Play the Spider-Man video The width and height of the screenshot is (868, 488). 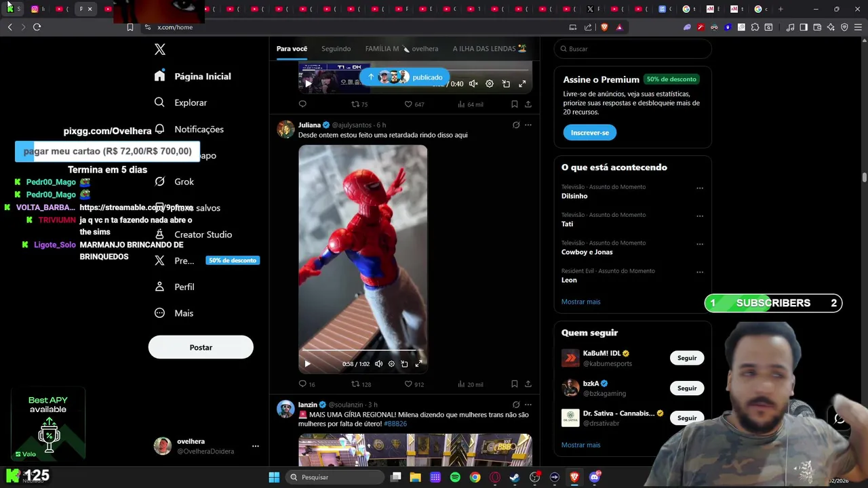(x=307, y=364)
